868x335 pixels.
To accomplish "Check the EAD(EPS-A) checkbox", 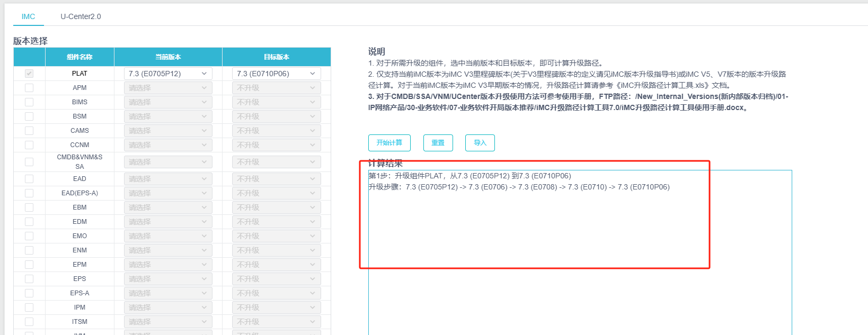I will coord(29,193).
